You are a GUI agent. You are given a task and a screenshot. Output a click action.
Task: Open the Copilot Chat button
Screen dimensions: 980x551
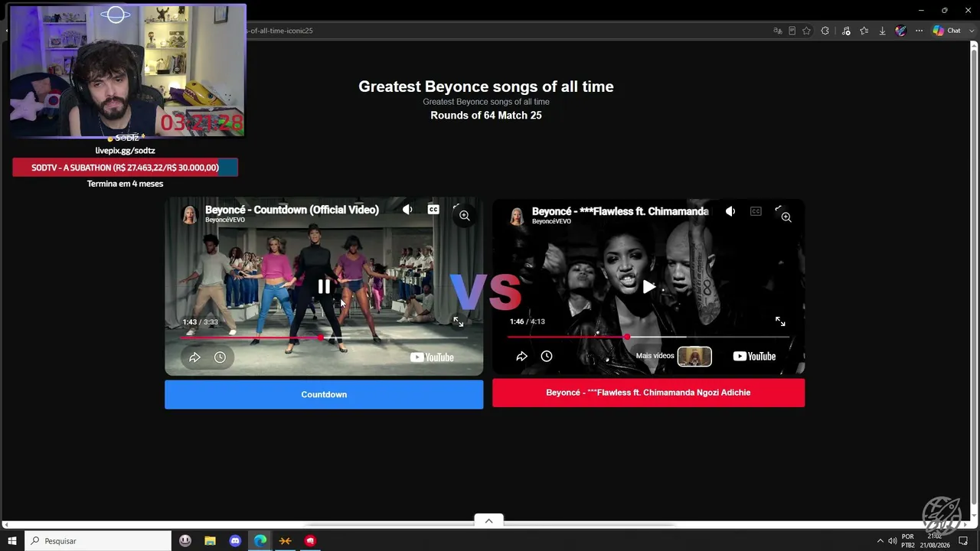(x=946, y=31)
